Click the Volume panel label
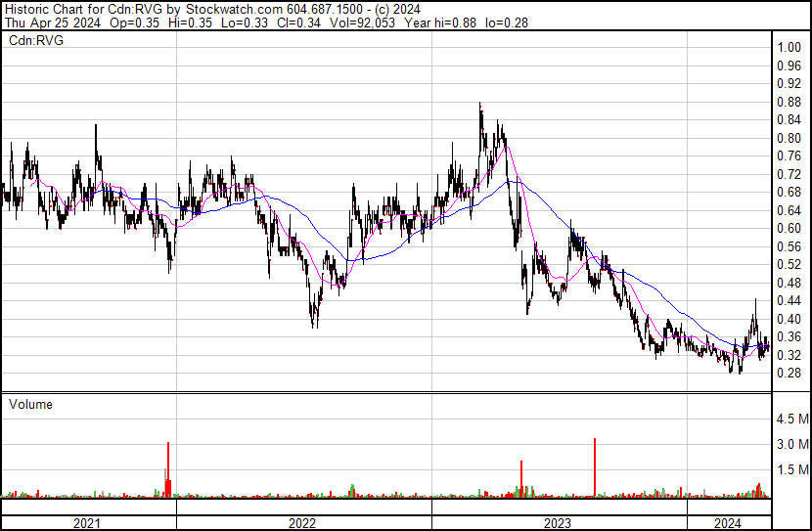Viewport: 812px width, 531px height. tap(30, 404)
